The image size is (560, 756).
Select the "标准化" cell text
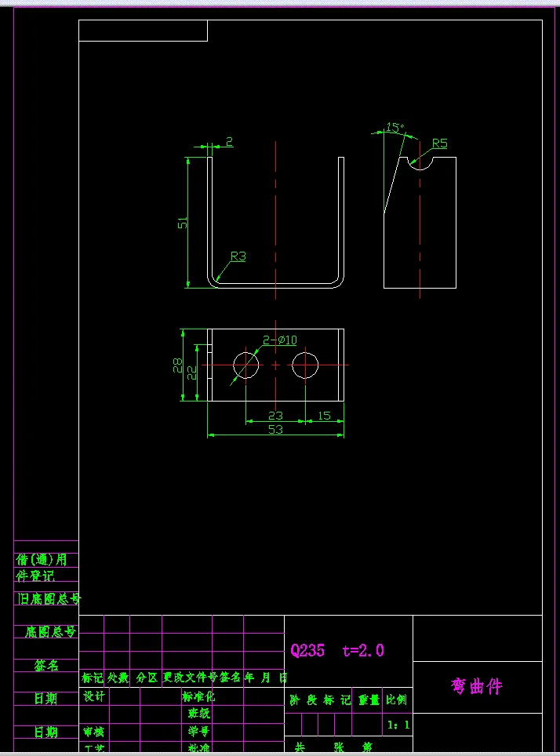[x=198, y=696]
